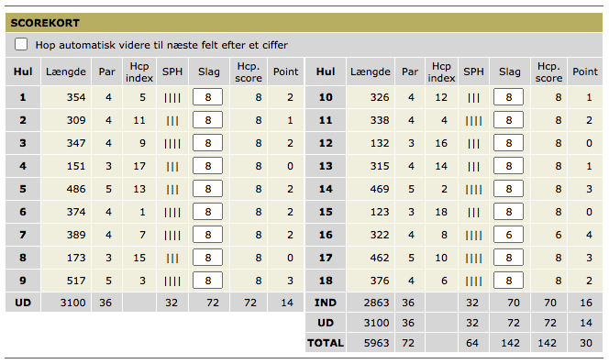The width and height of the screenshot is (609, 364).
Task: Click IND Slag total 70
Action: point(514,303)
